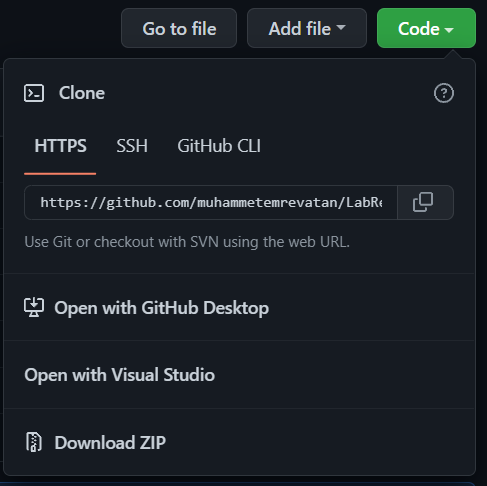This screenshot has height=486, width=487.
Task: Choose Open with GitHub Desktop
Action: tap(162, 308)
